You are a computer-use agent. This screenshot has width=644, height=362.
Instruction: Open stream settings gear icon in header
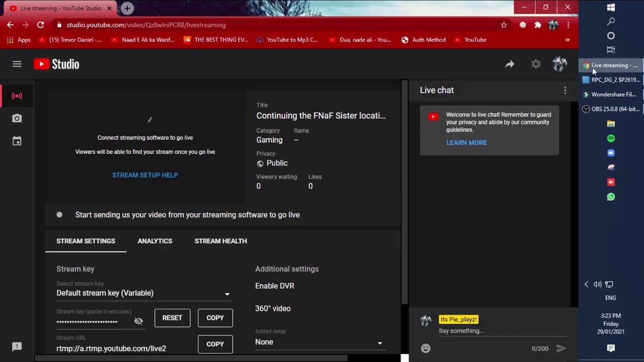(x=536, y=64)
